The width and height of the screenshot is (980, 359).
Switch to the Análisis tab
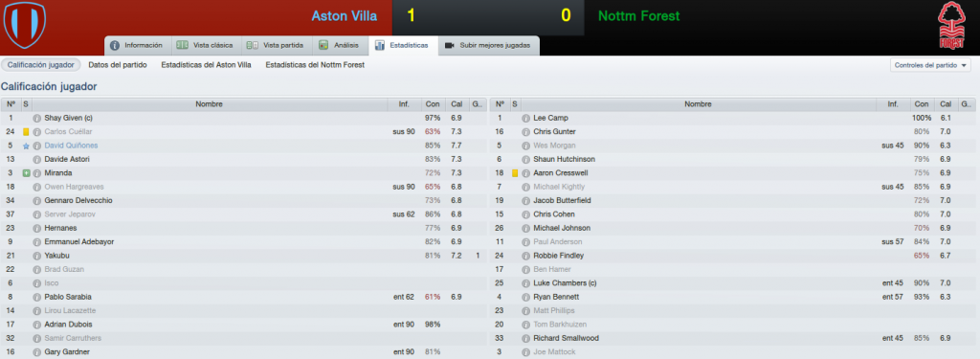tap(340, 46)
